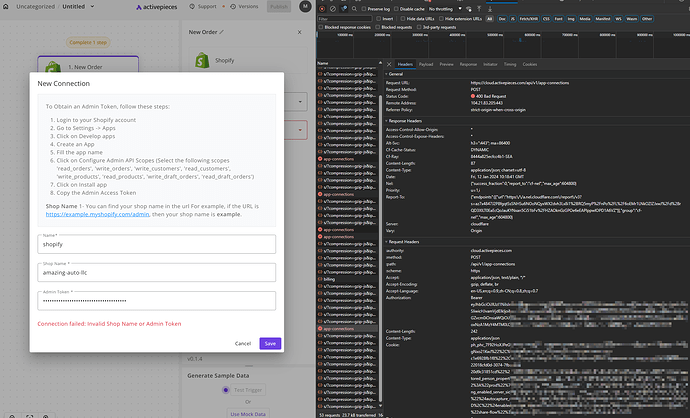Open network conditions wifi icon

coord(469,9)
